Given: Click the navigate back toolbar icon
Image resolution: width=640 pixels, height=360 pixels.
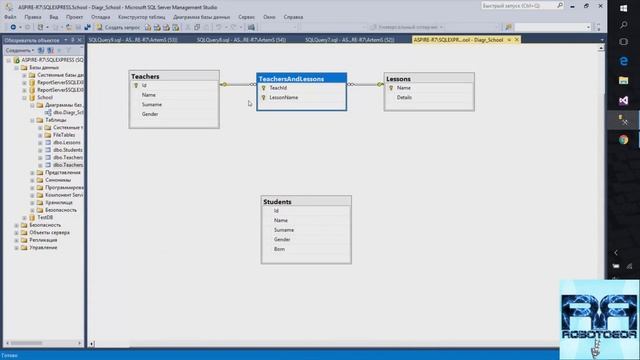Looking at the screenshot, I should click(13, 27).
